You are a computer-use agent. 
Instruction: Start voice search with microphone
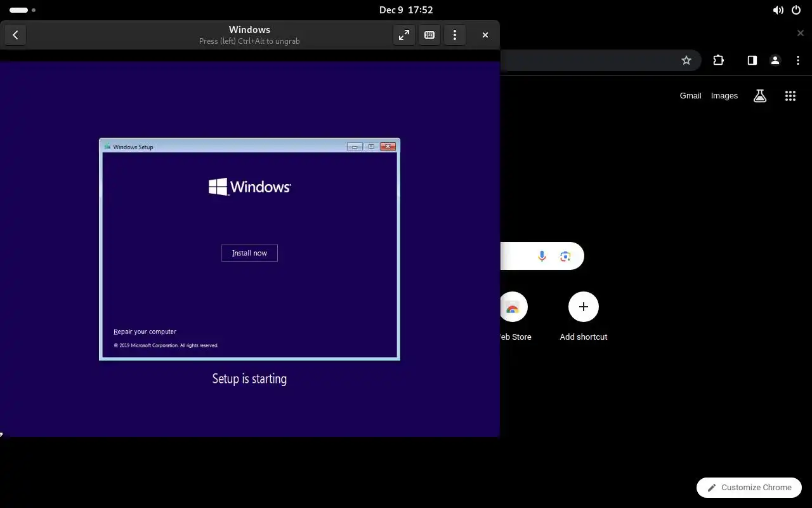(x=542, y=256)
